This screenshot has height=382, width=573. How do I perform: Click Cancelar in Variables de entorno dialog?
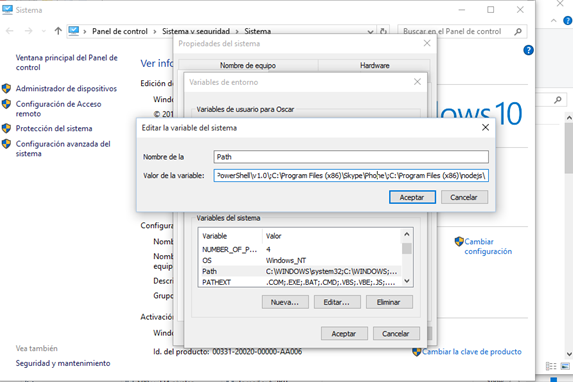[x=396, y=333]
